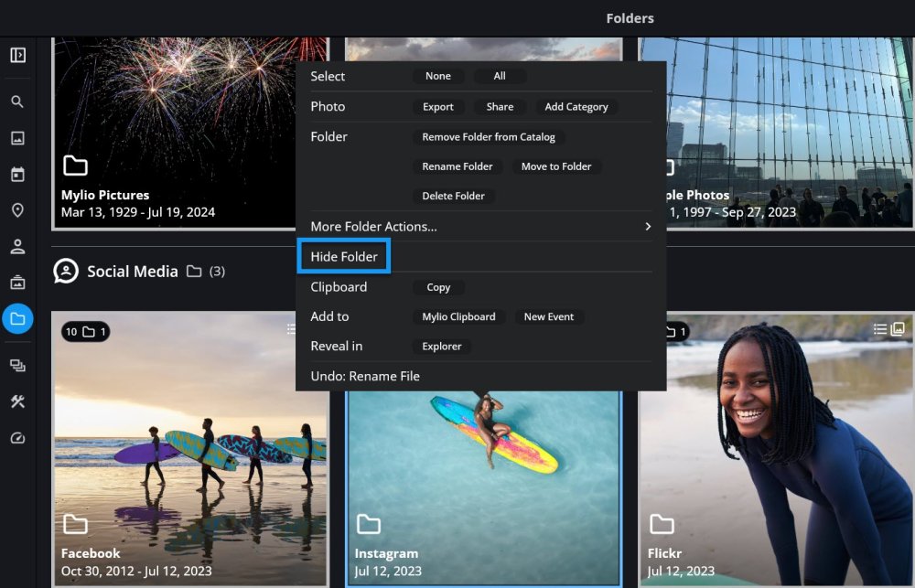Image resolution: width=915 pixels, height=588 pixels.
Task: Open the Instagram folder thumbnail
Action: 484,489
